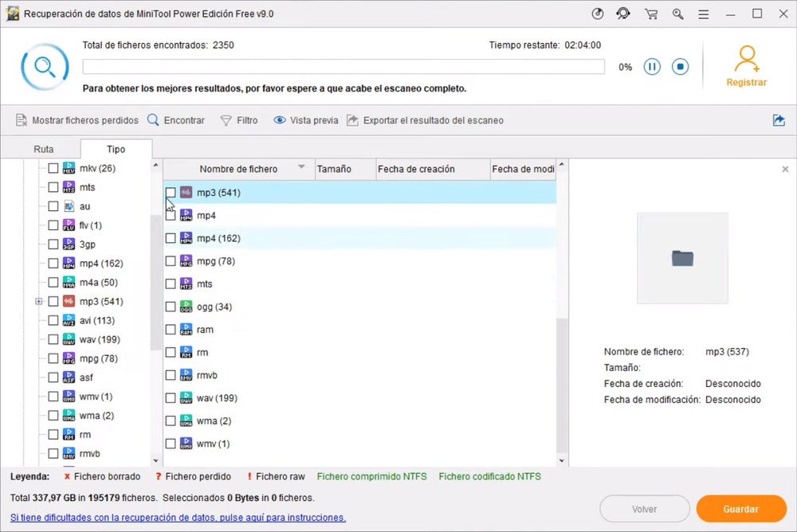Select the mpg (78) tree item

99,358
